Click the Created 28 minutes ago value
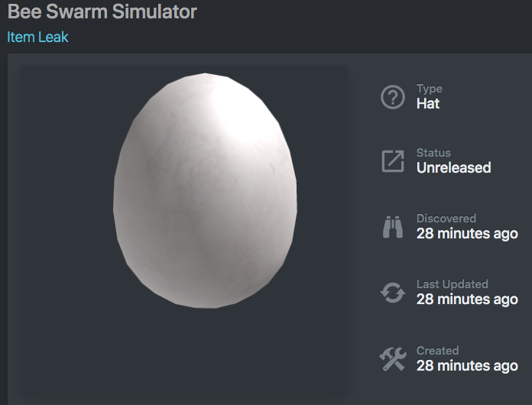The image size is (532, 405). pyautogui.click(x=467, y=366)
